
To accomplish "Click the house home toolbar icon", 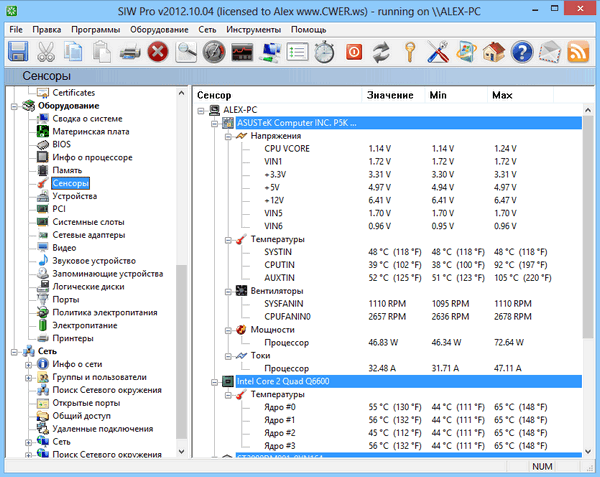I will coord(493,51).
